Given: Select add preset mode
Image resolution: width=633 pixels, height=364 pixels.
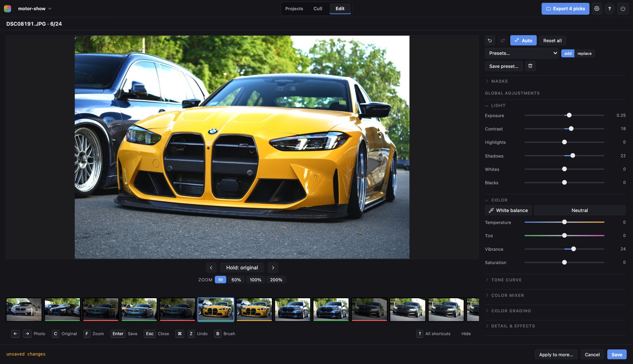Looking at the screenshot, I should coord(568,53).
